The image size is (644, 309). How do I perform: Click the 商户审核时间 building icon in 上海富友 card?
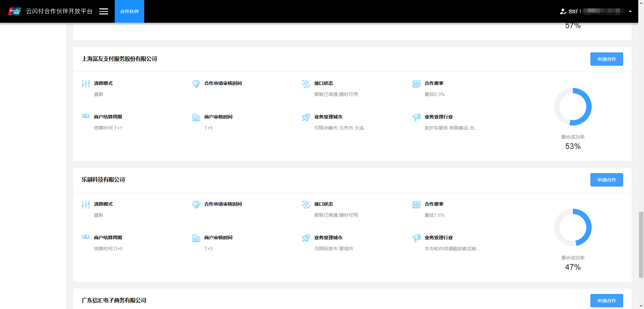pos(196,117)
